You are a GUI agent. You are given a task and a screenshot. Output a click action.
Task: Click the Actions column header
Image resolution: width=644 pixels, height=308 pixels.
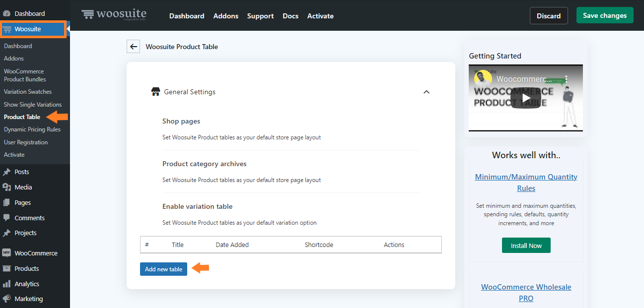click(x=394, y=245)
